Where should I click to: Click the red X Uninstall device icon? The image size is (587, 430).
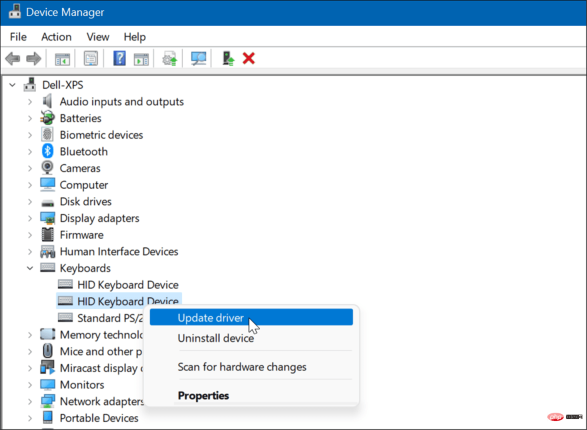(x=249, y=58)
